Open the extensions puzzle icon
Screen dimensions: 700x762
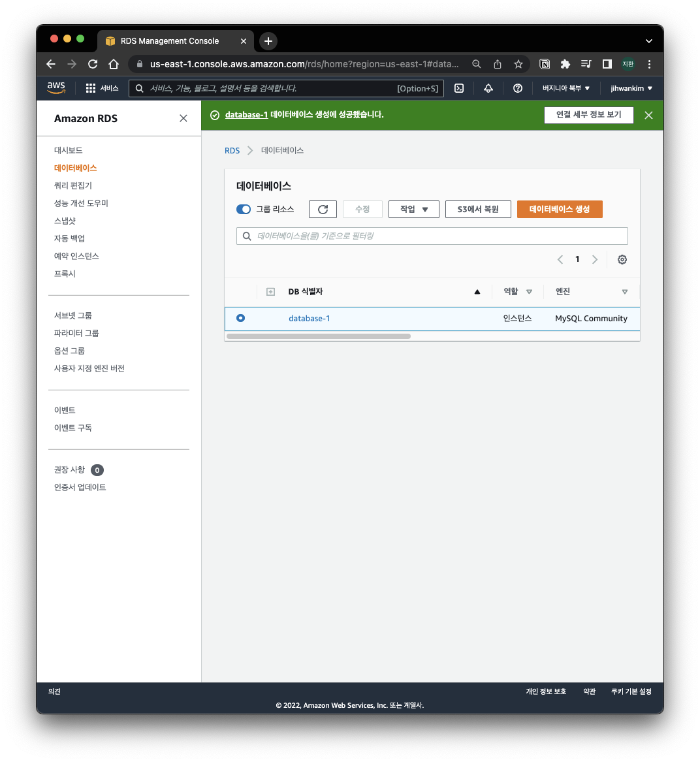(x=565, y=64)
